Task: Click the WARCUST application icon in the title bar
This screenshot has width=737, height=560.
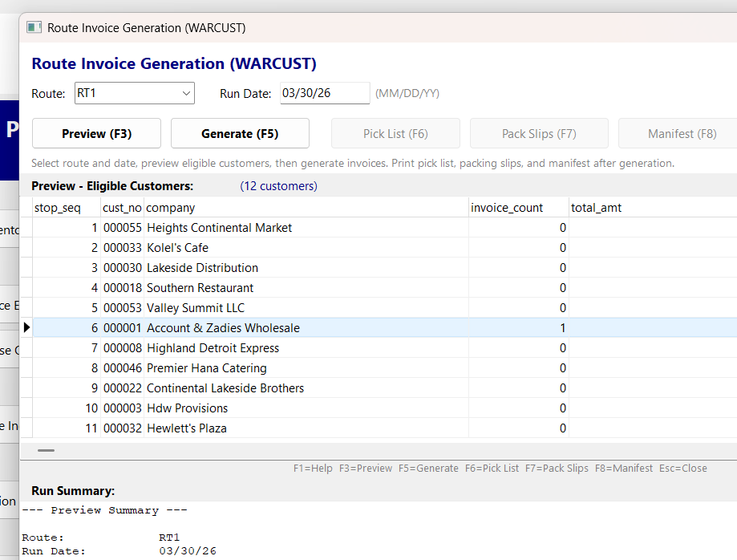Action: pyautogui.click(x=32, y=26)
